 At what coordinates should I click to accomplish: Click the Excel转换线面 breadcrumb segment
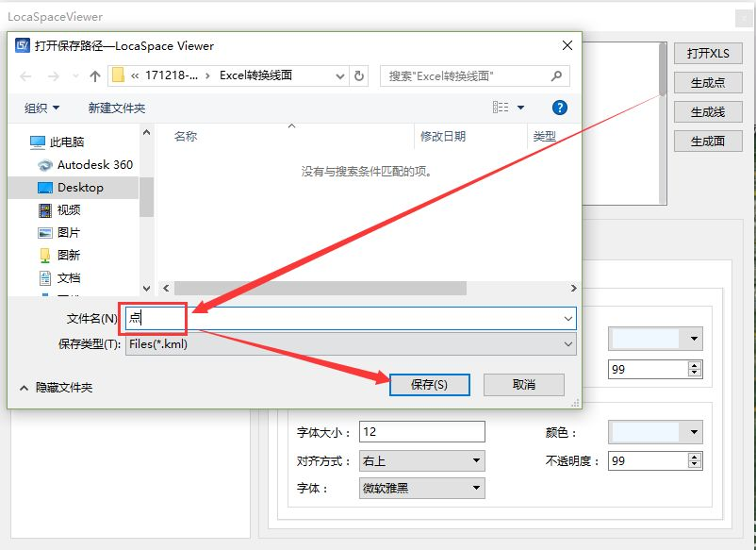pyautogui.click(x=255, y=75)
